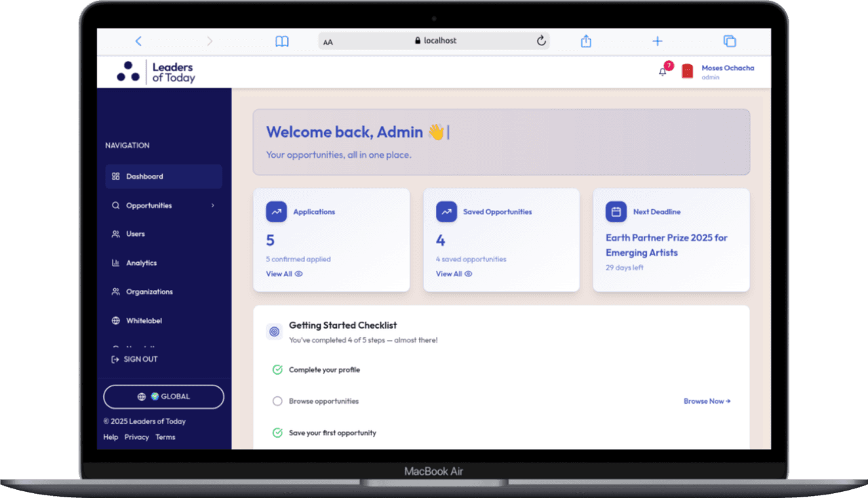The width and height of the screenshot is (868, 498).
Task: Click the '5 confirmed applied' text
Action: 298,259
